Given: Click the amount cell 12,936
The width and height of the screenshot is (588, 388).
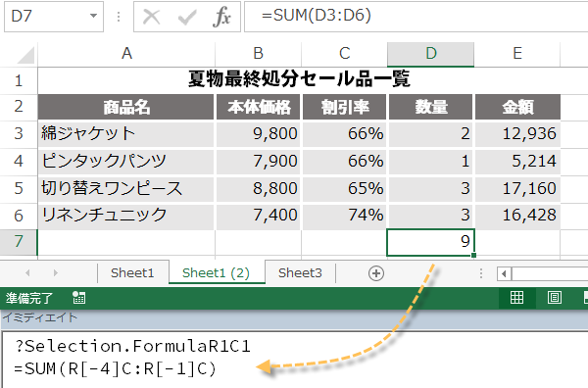Looking at the screenshot, I should click(517, 134).
